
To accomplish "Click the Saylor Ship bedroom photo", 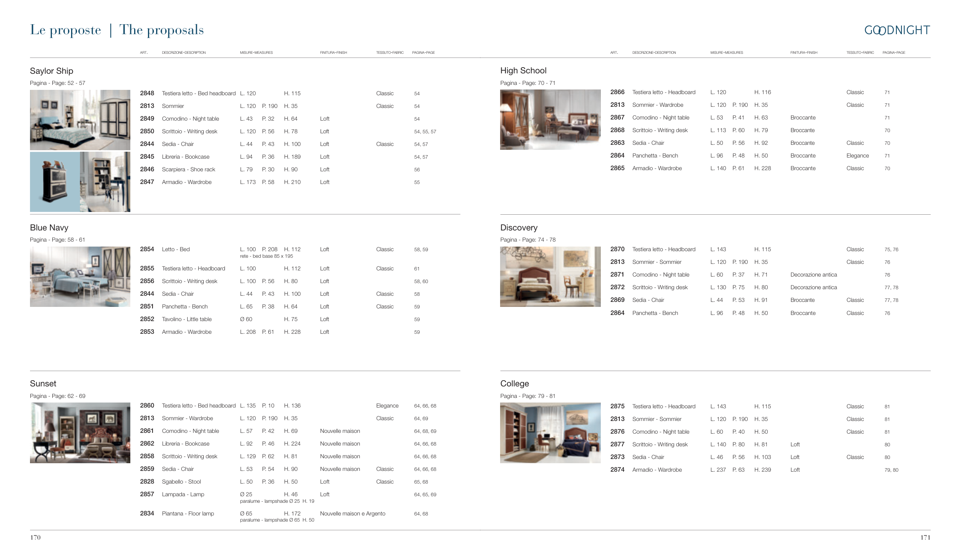I will (80, 120).
